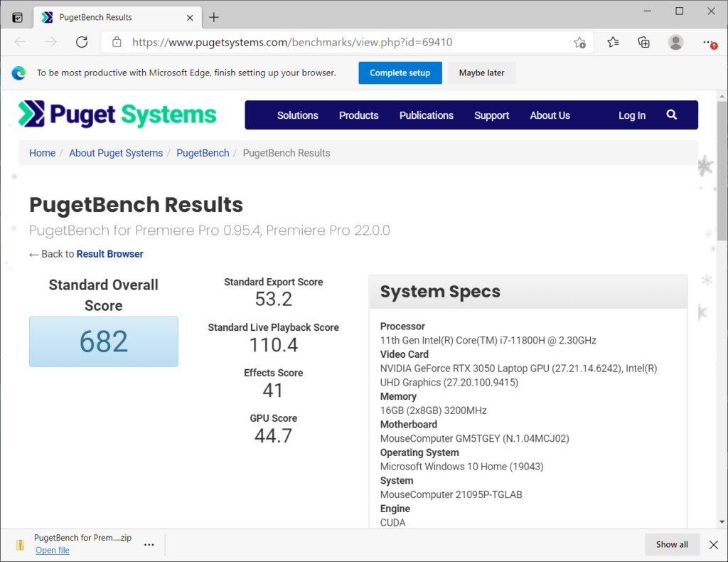Add this page to favorites star icon
The image size is (728, 562).
(579, 43)
